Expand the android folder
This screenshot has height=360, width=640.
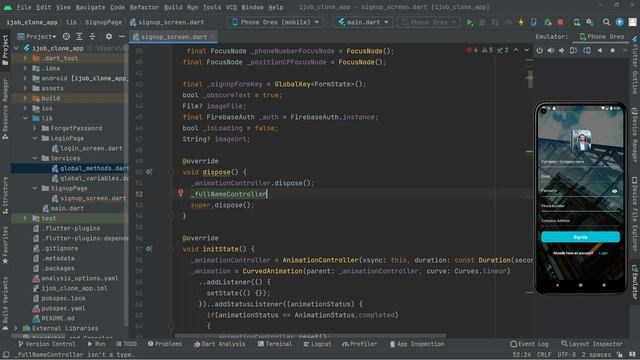point(25,78)
